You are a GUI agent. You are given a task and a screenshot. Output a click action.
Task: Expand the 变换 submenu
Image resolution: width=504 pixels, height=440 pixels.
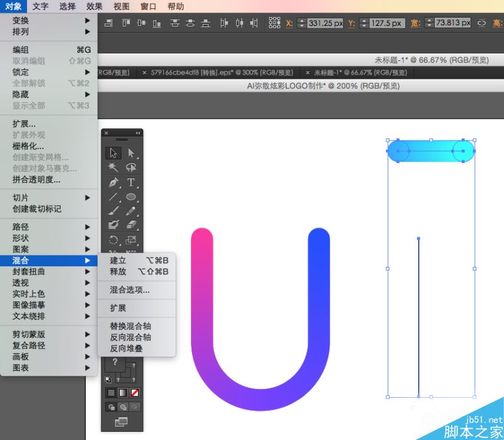coord(49,21)
